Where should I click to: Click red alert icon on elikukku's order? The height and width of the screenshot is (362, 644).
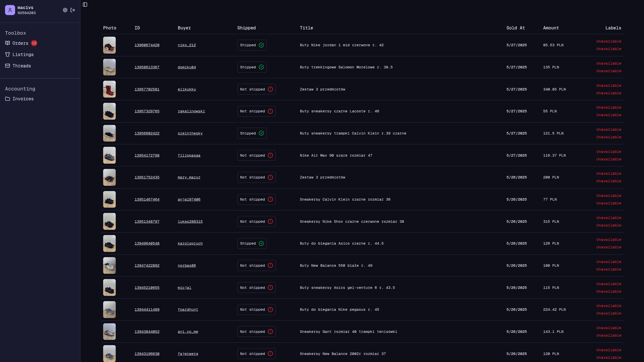pos(270,89)
